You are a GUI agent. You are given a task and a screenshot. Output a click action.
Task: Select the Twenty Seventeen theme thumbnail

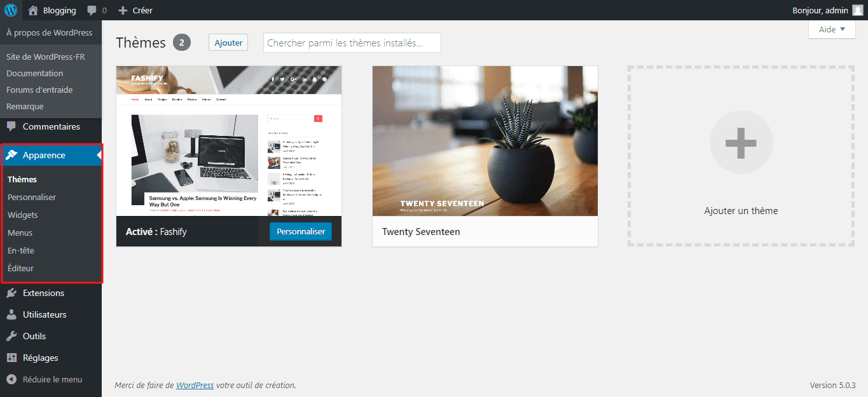coord(485,141)
